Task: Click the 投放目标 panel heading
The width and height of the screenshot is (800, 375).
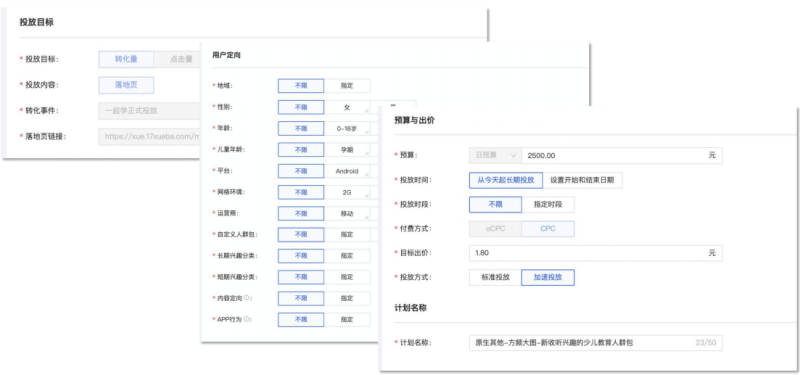Action: [37, 22]
